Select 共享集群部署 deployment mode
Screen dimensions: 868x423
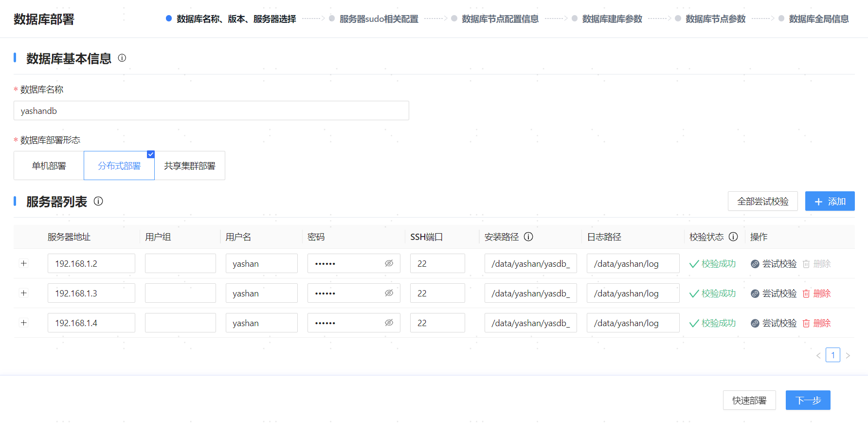pos(190,166)
